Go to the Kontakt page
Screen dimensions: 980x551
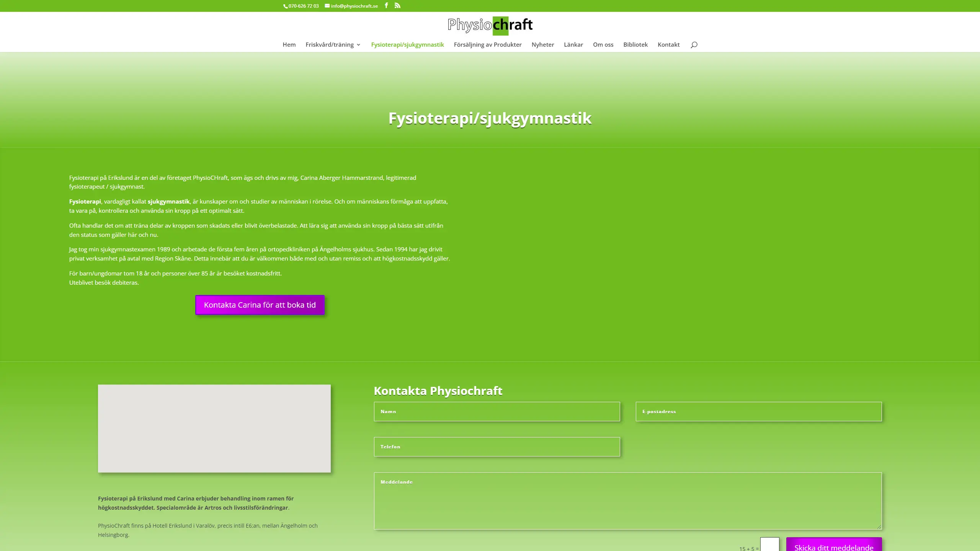(x=668, y=44)
